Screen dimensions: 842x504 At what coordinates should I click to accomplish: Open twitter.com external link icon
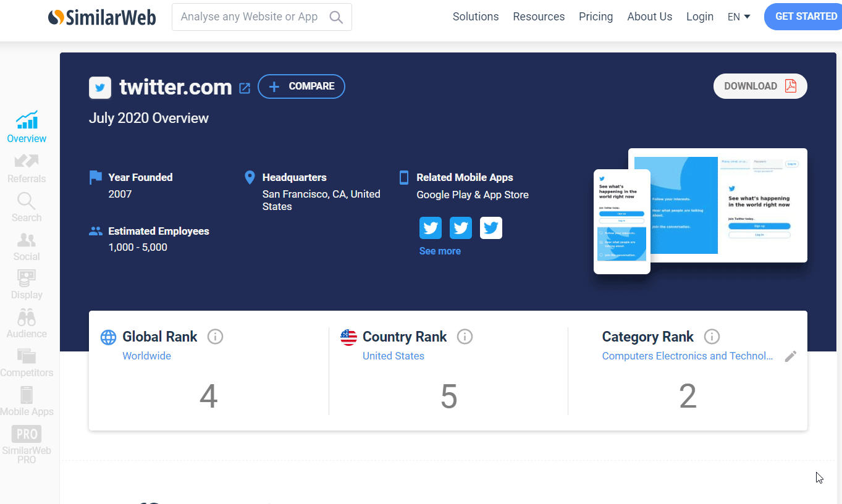click(x=245, y=88)
